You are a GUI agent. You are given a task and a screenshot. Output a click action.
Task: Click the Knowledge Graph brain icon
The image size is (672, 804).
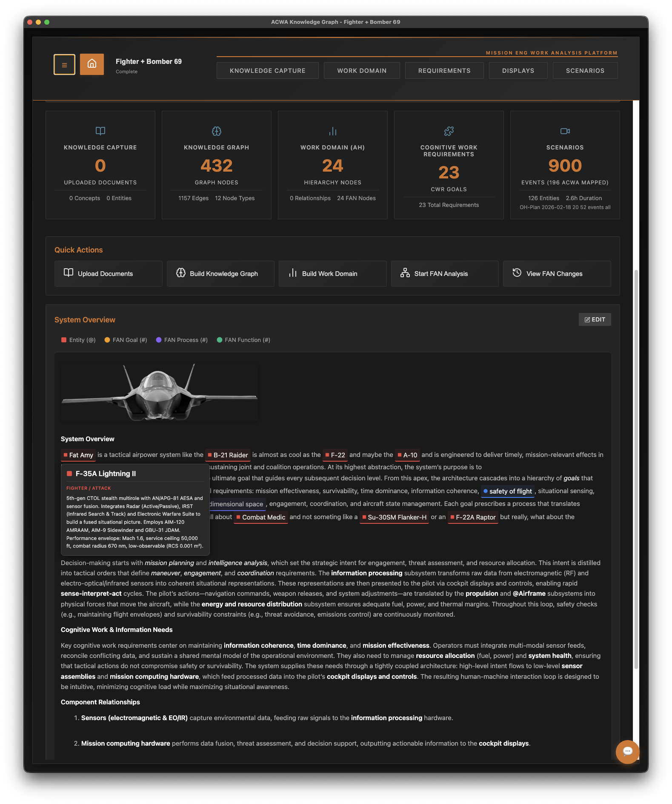[x=217, y=131]
